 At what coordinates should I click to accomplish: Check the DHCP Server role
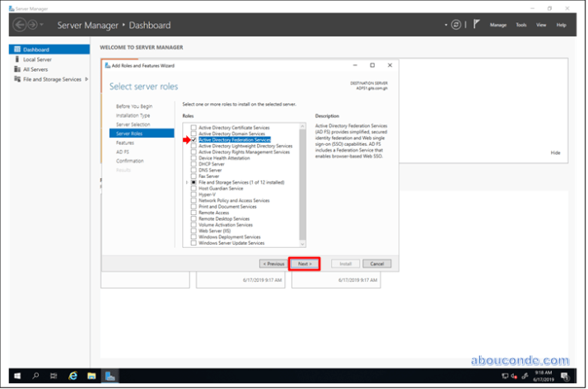pyautogui.click(x=194, y=164)
